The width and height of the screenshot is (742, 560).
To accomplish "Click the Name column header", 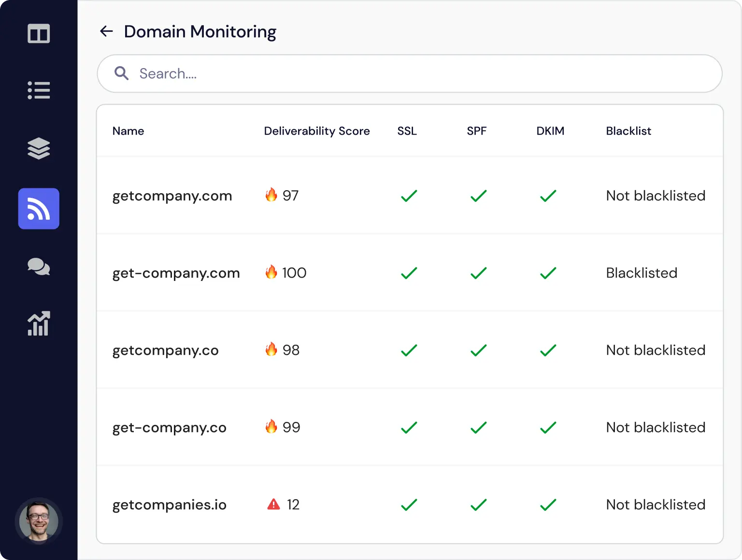I will click(x=128, y=131).
